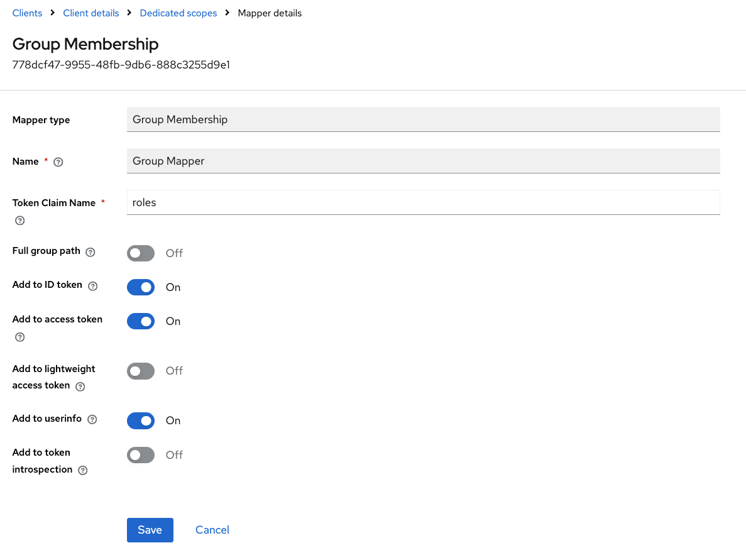Screen dimensions: 746x560
Task: Disable Add to access token switch
Action: tap(141, 321)
